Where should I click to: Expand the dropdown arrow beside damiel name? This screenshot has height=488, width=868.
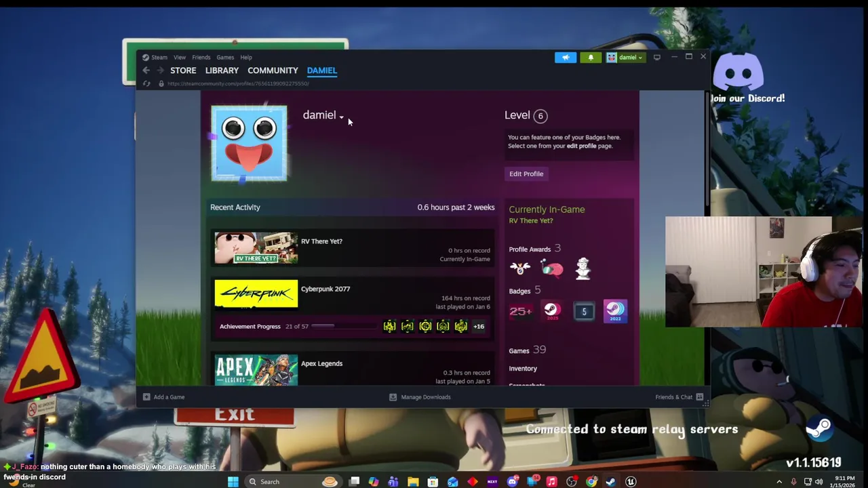pos(341,117)
